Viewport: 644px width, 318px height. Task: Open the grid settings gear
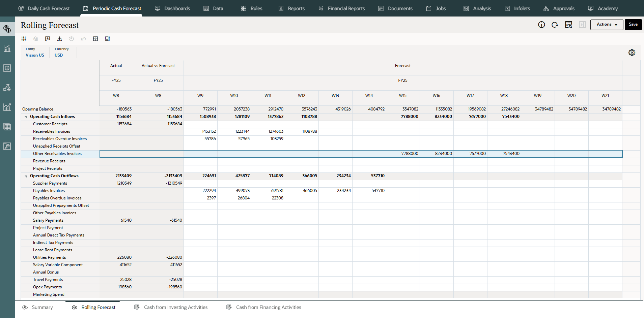click(x=632, y=53)
